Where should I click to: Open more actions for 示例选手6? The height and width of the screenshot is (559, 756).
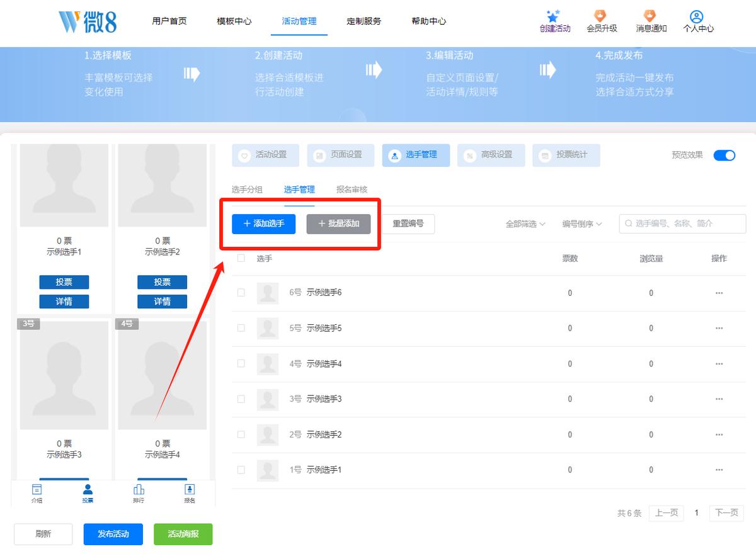(719, 293)
